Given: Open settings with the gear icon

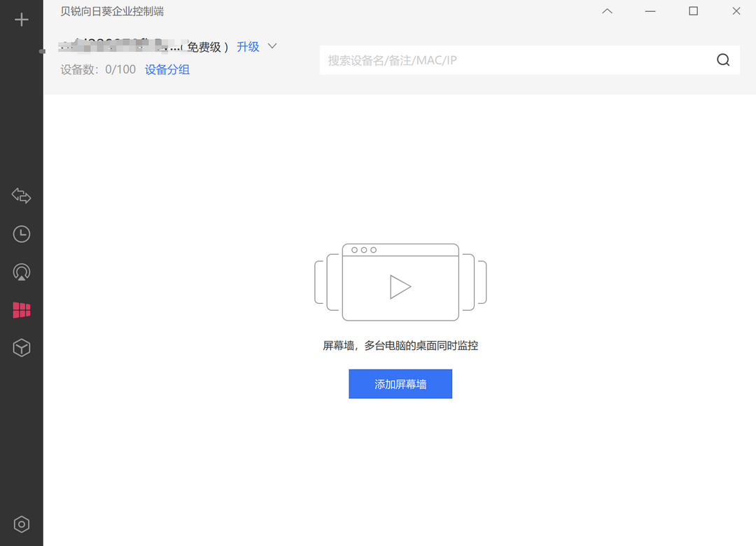Looking at the screenshot, I should pyautogui.click(x=21, y=524).
